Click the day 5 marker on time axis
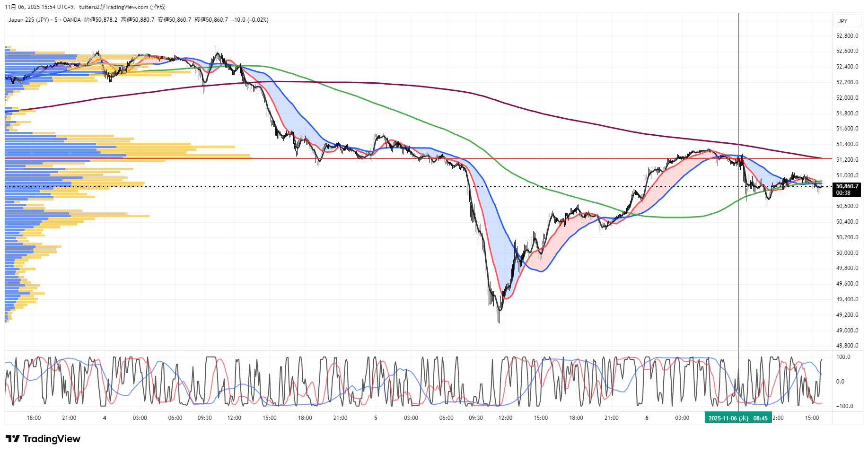The image size is (868, 453). click(x=376, y=418)
